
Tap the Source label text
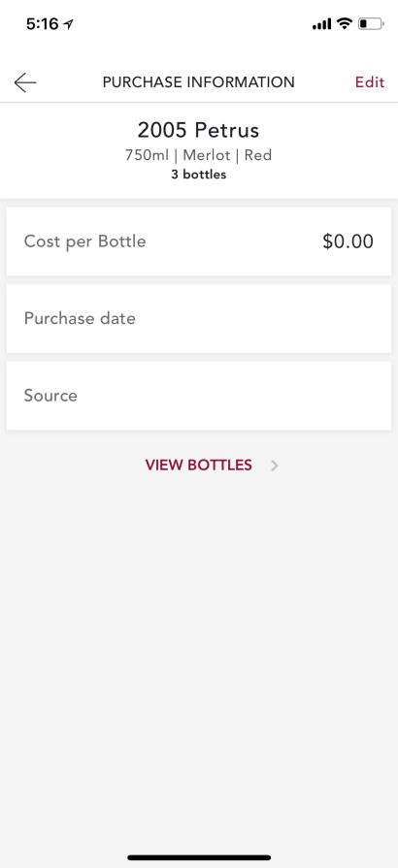[x=50, y=396]
